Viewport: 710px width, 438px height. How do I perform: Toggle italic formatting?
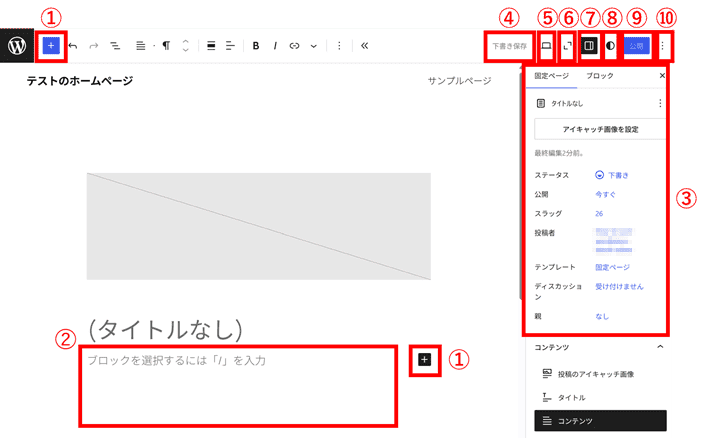click(x=275, y=46)
